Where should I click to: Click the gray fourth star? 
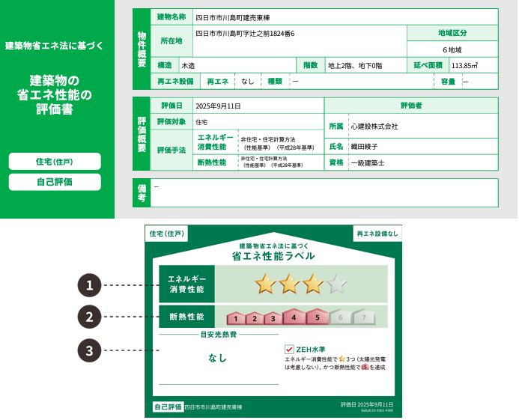pos(337,284)
